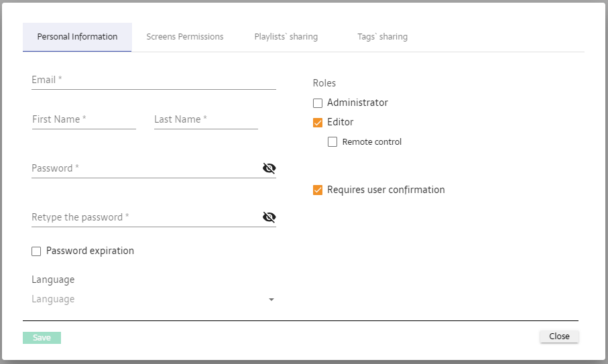The height and width of the screenshot is (364, 608).
Task: Click the Language dropdown arrow
Action: [x=271, y=300]
